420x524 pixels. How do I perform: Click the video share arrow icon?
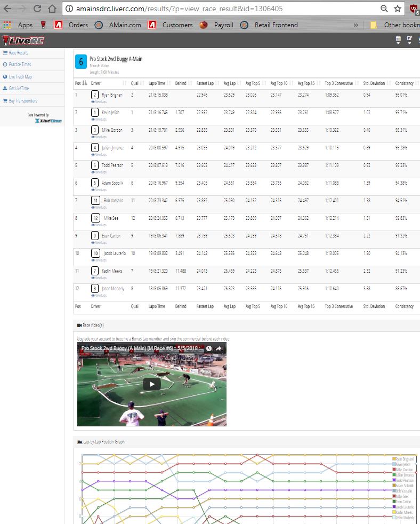click(219, 348)
